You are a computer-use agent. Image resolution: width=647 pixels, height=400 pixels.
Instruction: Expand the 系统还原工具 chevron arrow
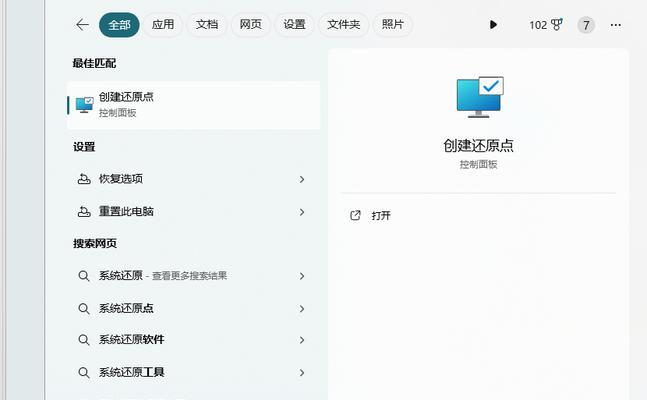pos(302,372)
